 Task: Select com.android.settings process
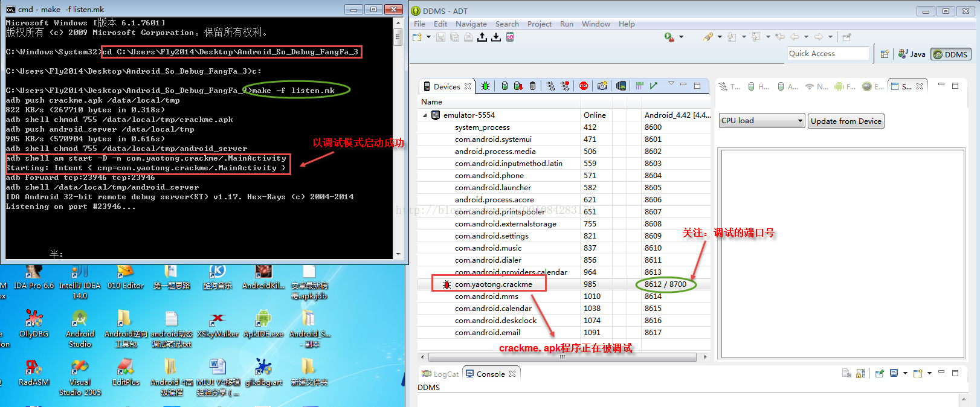tap(564, 236)
